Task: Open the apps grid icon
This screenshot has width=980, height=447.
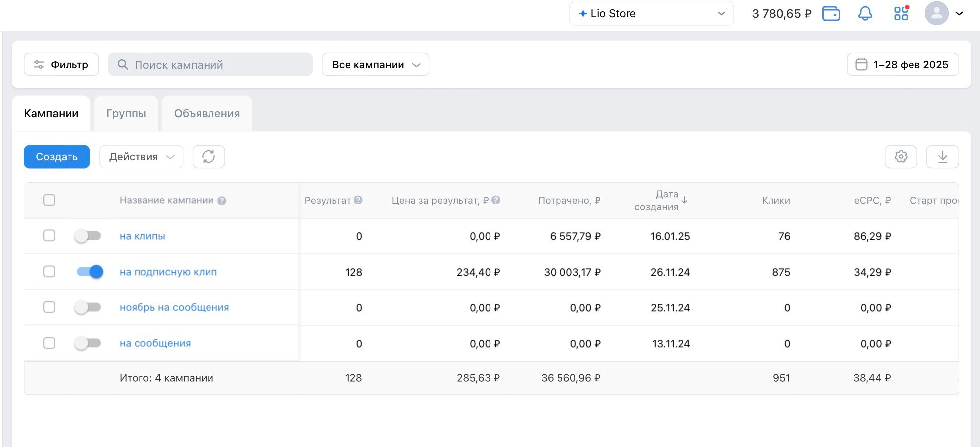Action: click(901, 14)
